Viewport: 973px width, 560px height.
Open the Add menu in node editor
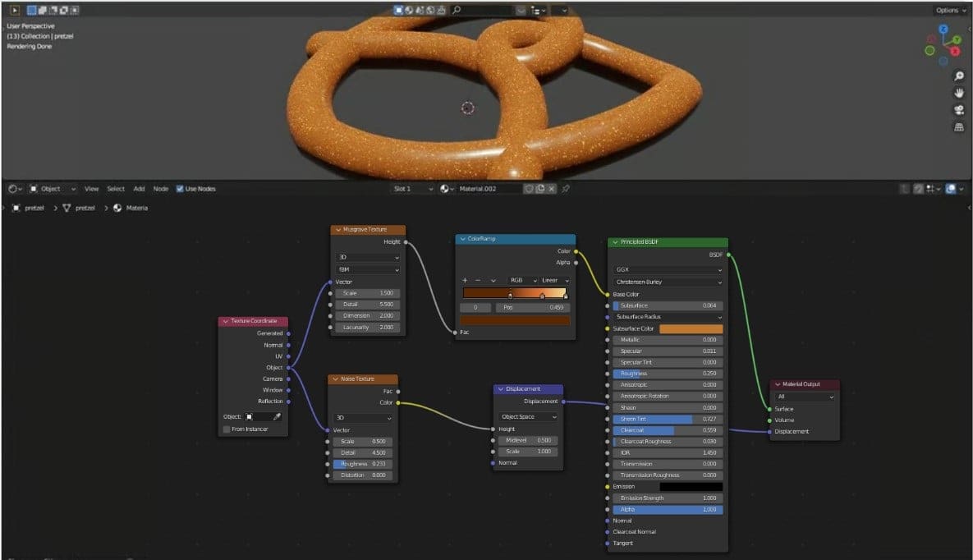point(140,189)
